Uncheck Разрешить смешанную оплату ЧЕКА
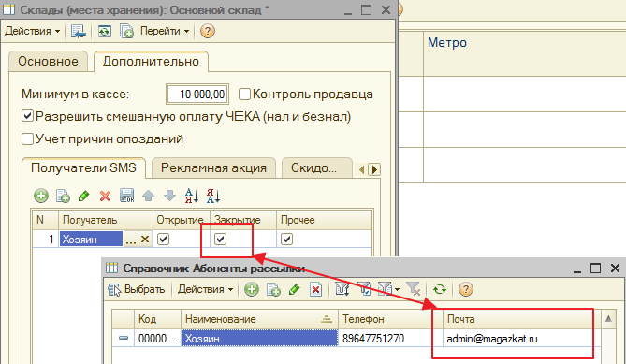Screen dimensions: 626x364 point(27,117)
